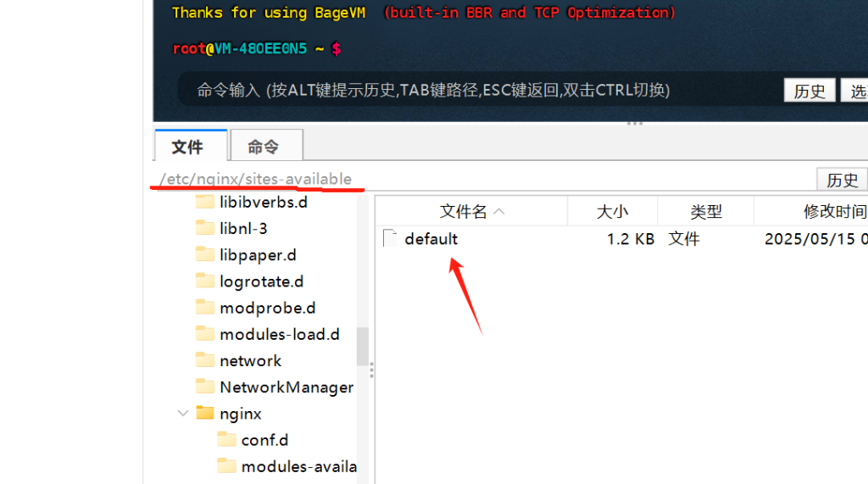Click the libibverbs.d folder icon
This screenshot has width=868, height=484.
click(205, 201)
